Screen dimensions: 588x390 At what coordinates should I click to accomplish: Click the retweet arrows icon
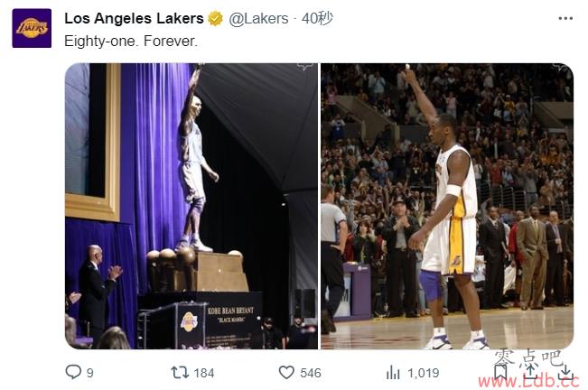pos(180,372)
